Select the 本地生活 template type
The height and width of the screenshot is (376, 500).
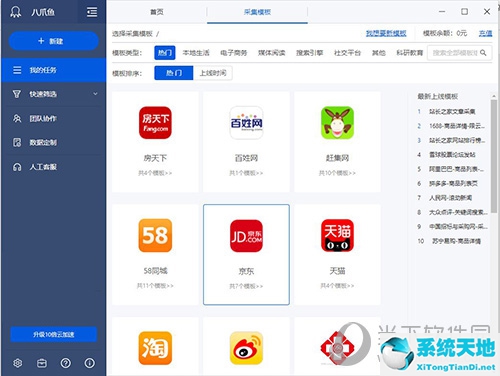pos(196,53)
